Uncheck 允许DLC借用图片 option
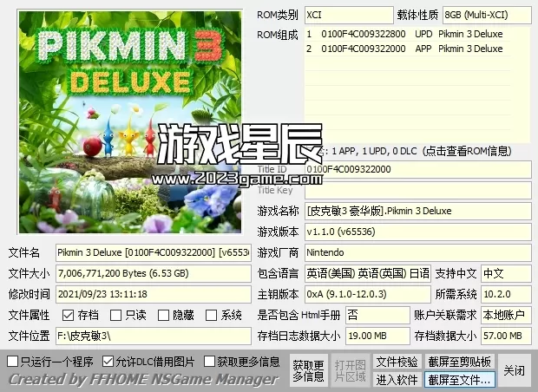Screen dimensions: 538x392 108,361
